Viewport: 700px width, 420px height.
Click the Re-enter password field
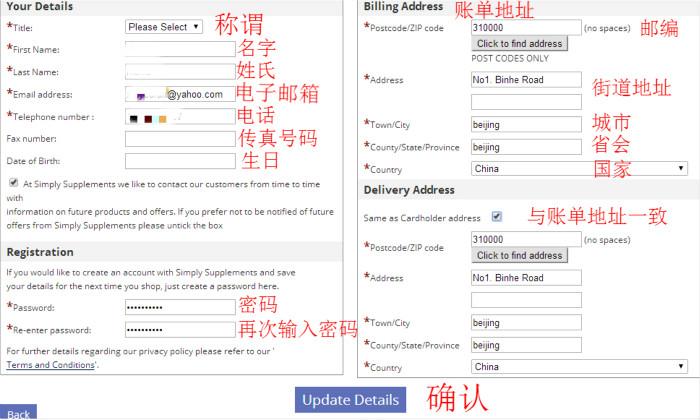click(x=180, y=330)
